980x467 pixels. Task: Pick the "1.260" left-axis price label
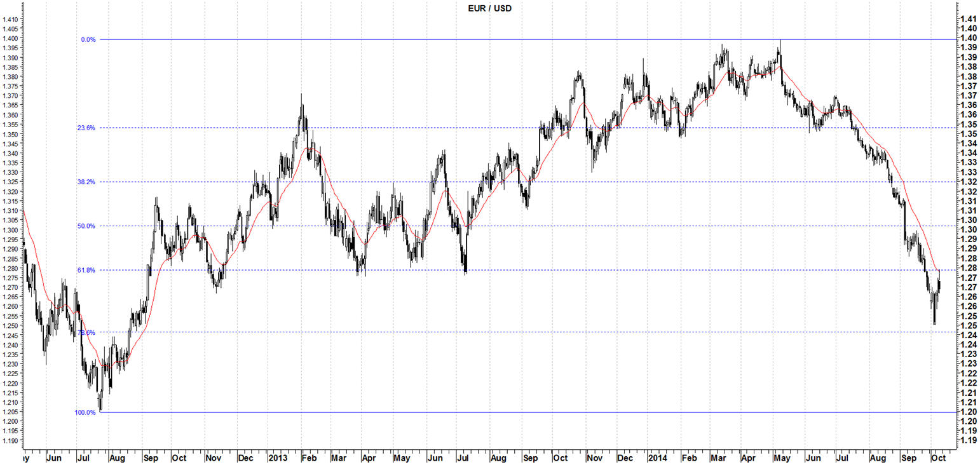pyautogui.click(x=10, y=306)
